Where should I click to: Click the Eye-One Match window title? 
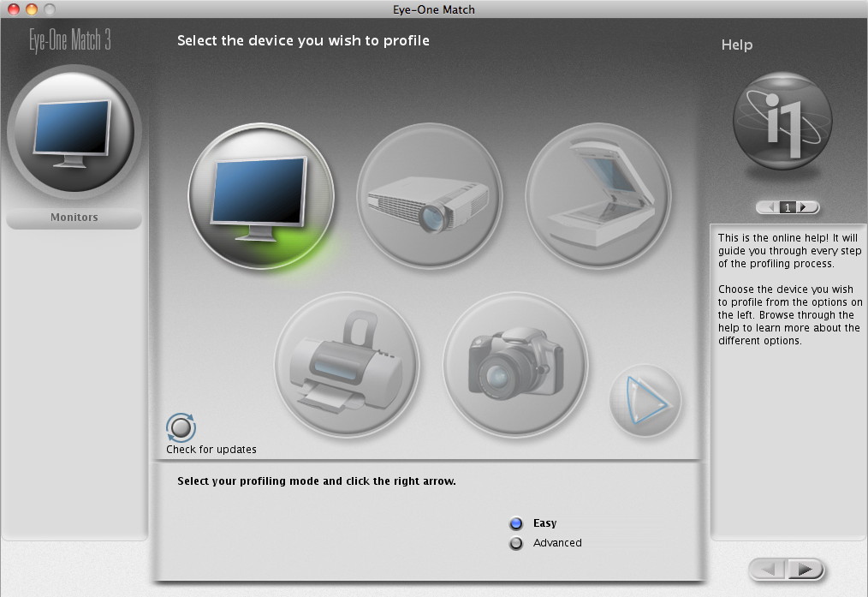434,9
